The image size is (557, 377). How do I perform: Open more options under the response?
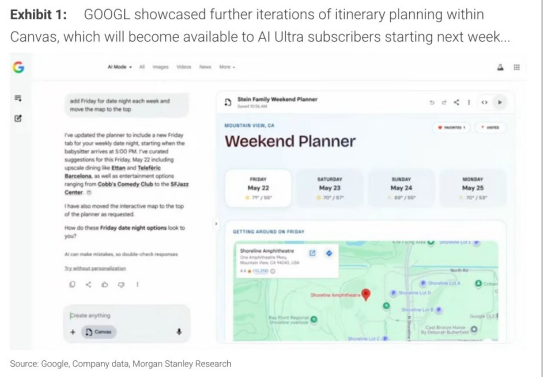click(137, 284)
